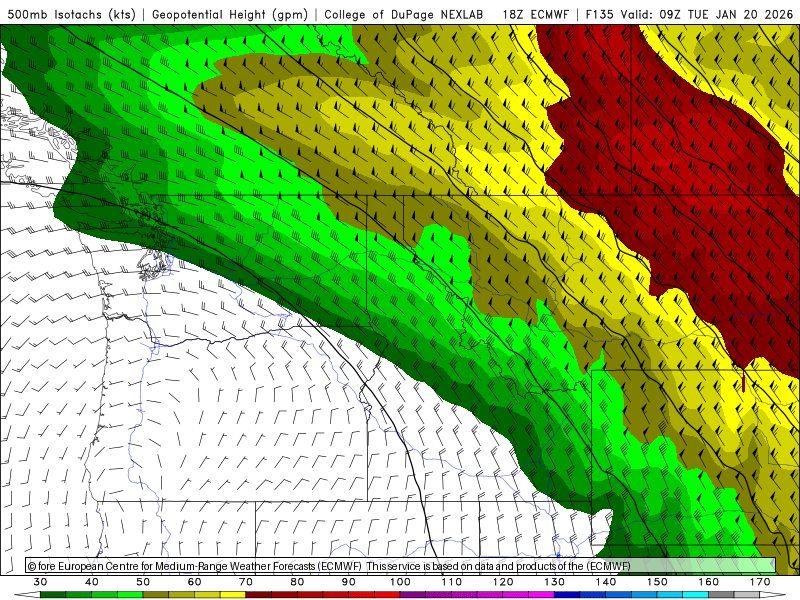Click the 'Geopotential Height (gpm)' title text

pos(230,15)
